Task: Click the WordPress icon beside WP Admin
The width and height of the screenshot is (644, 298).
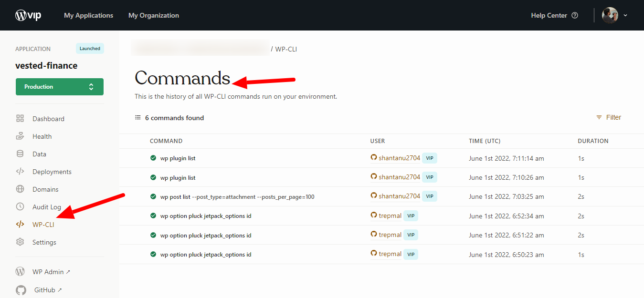Action: click(20, 272)
